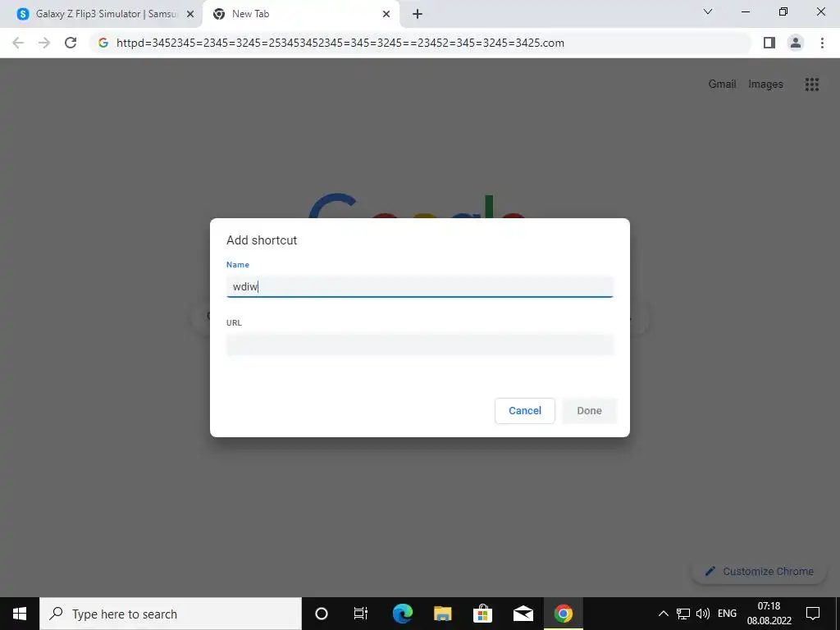This screenshot has height=630, width=840.
Task: Open the Images link
Action: pos(765,84)
